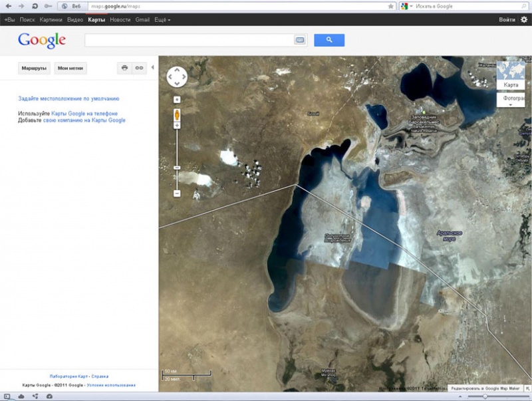This screenshot has width=532, height=401.
Task: Open the on-screen keyboard icon in search box
Action: [x=300, y=40]
